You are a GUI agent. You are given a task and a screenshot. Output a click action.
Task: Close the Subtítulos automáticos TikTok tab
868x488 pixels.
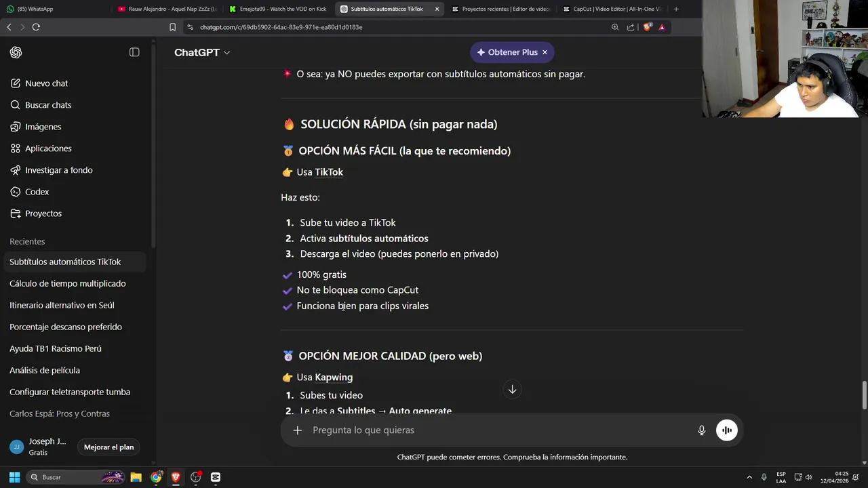pyautogui.click(x=437, y=9)
